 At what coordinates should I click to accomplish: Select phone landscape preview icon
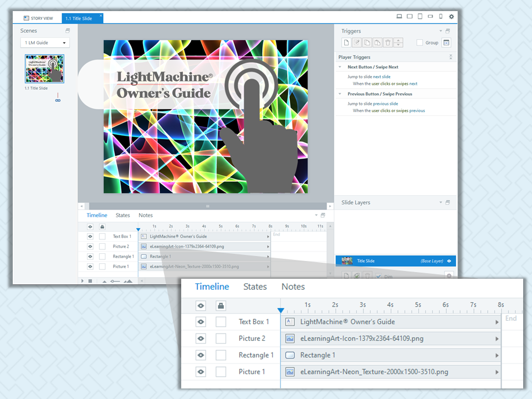[430, 16]
